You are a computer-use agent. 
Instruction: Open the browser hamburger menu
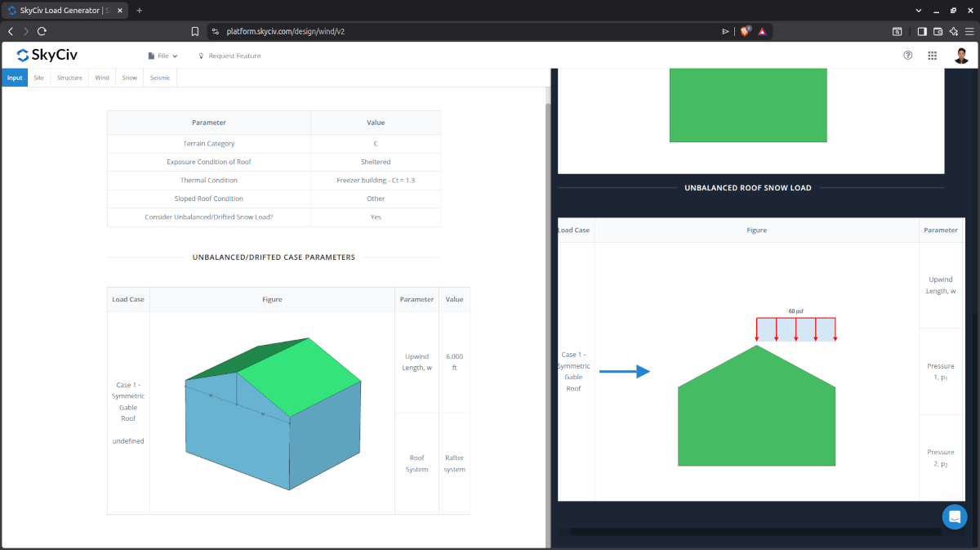pyautogui.click(x=969, y=31)
